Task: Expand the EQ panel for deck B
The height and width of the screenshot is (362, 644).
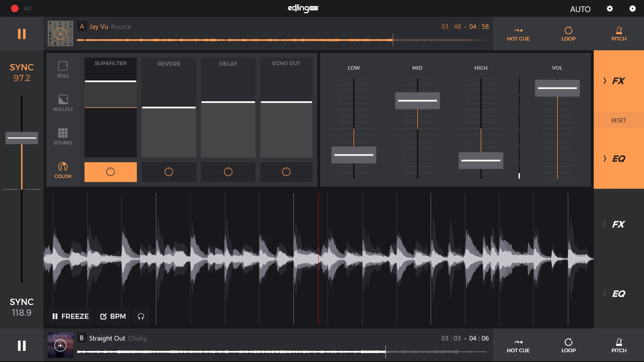Action: [618, 293]
